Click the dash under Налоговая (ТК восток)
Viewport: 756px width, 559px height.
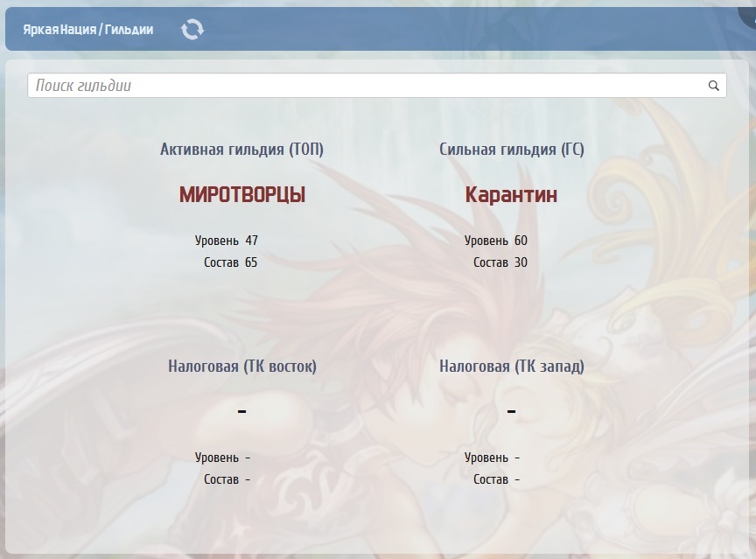(242, 411)
